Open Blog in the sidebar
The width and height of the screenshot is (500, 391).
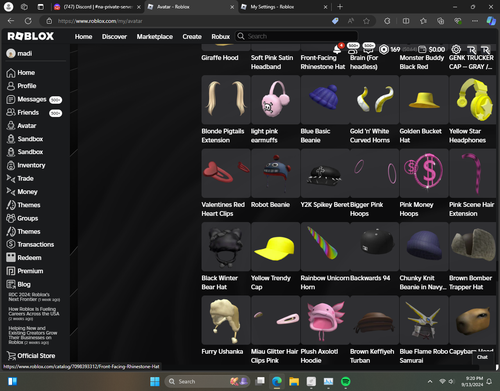[x=18, y=284]
